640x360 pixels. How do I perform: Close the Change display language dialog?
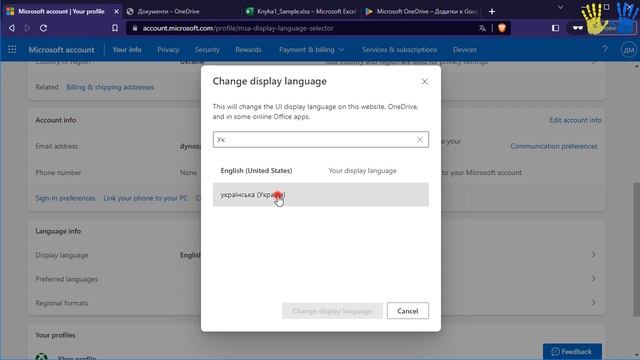click(424, 82)
